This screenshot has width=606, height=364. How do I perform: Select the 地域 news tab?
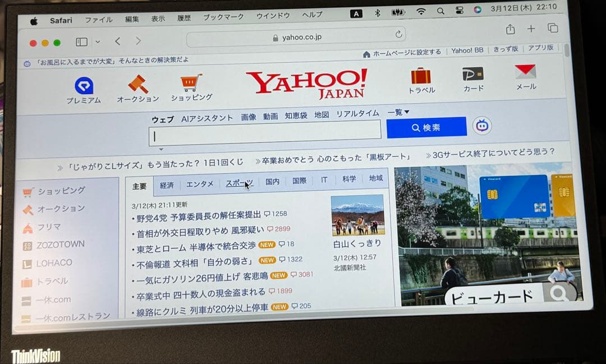(375, 178)
